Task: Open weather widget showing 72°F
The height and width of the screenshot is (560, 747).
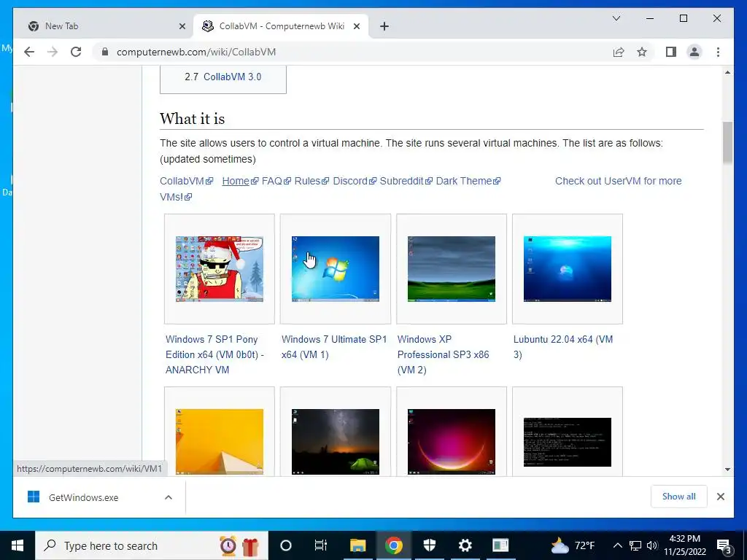Action: pyautogui.click(x=573, y=545)
